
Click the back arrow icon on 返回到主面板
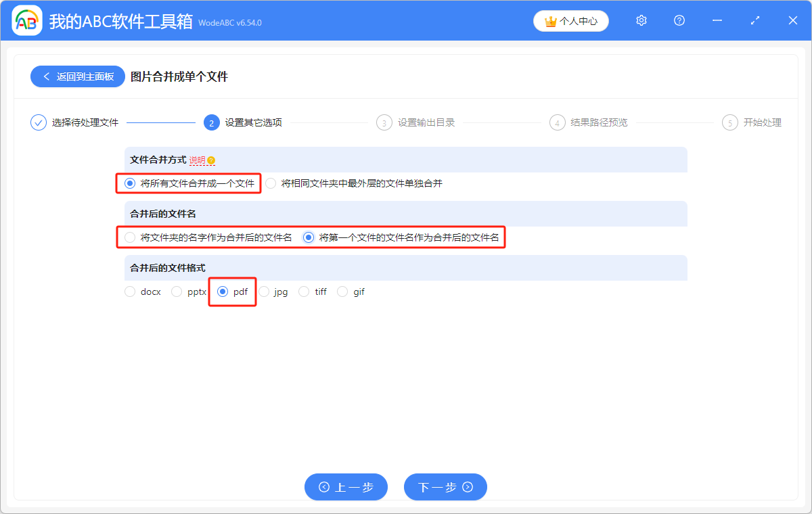click(x=45, y=76)
